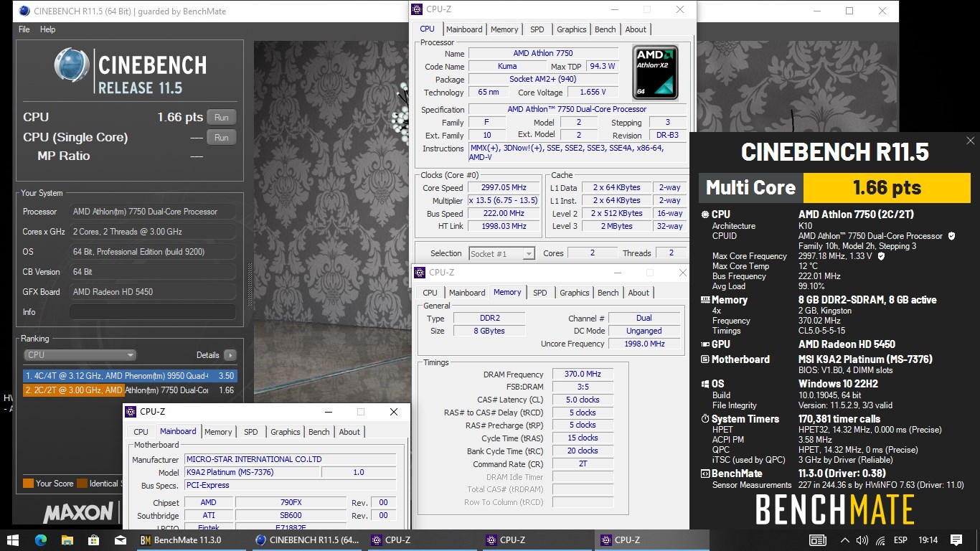Click the Info text field in Your System
This screenshot has height=551, width=980.
pos(153,312)
